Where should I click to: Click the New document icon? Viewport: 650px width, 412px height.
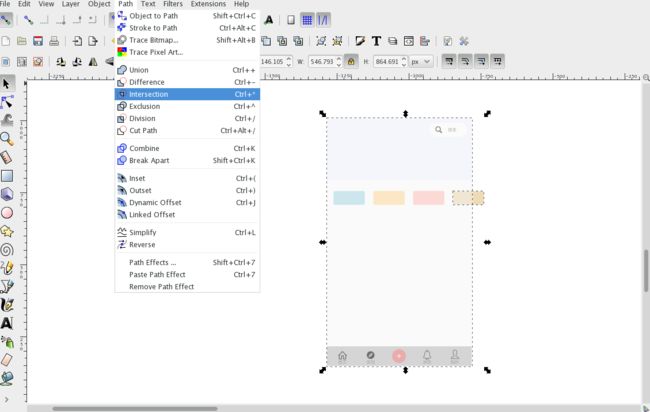pos(6,41)
